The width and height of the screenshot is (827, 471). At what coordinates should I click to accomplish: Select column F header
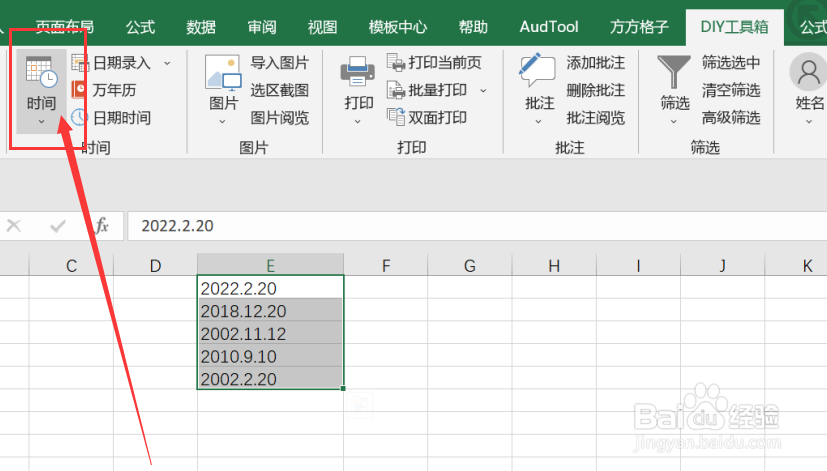pos(386,265)
